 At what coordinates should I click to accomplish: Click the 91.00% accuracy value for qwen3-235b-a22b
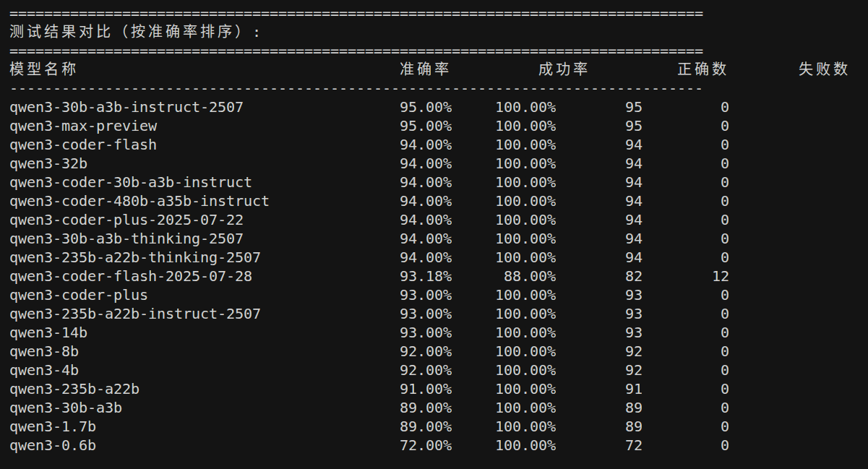tap(426, 389)
